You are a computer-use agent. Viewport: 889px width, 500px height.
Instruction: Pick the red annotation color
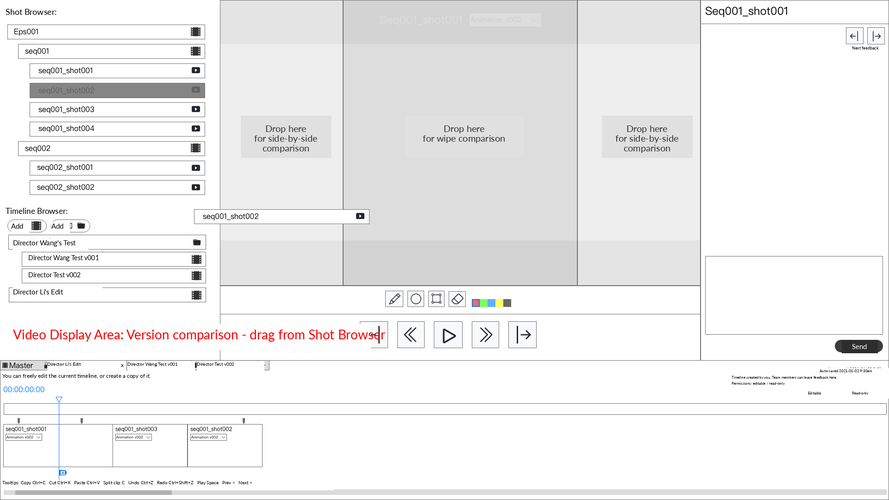click(476, 303)
